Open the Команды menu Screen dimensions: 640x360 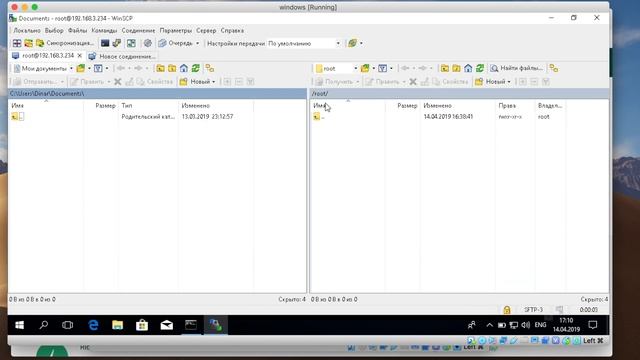click(x=104, y=31)
